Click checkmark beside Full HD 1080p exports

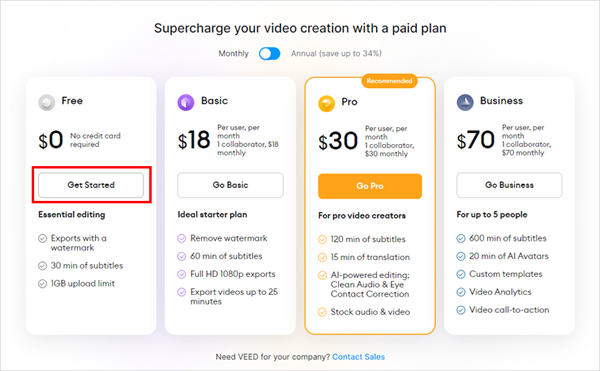[181, 274]
